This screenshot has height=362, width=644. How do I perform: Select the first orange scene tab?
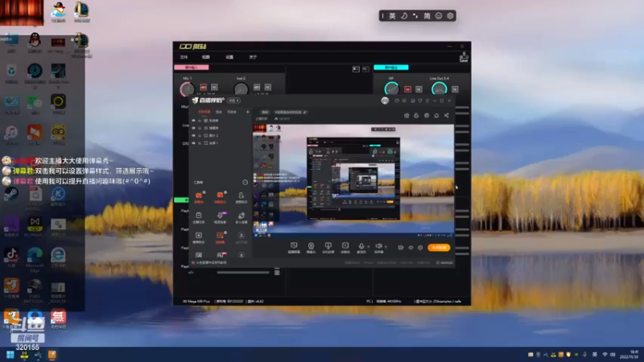click(204, 112)
